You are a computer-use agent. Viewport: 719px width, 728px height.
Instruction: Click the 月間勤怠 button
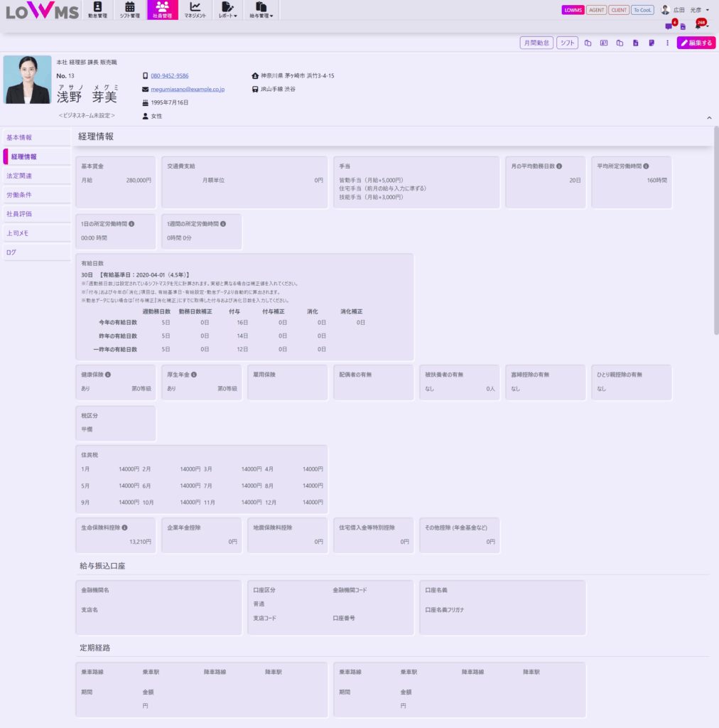pos(536,43)
